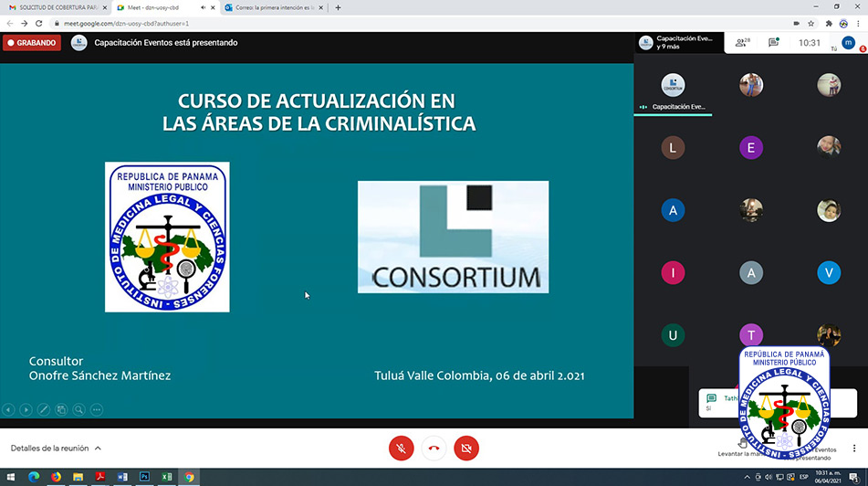The image size is (868, 486).
Task: Open the taskbar clock showing 06/04/2021
Action: coord(828,477)
